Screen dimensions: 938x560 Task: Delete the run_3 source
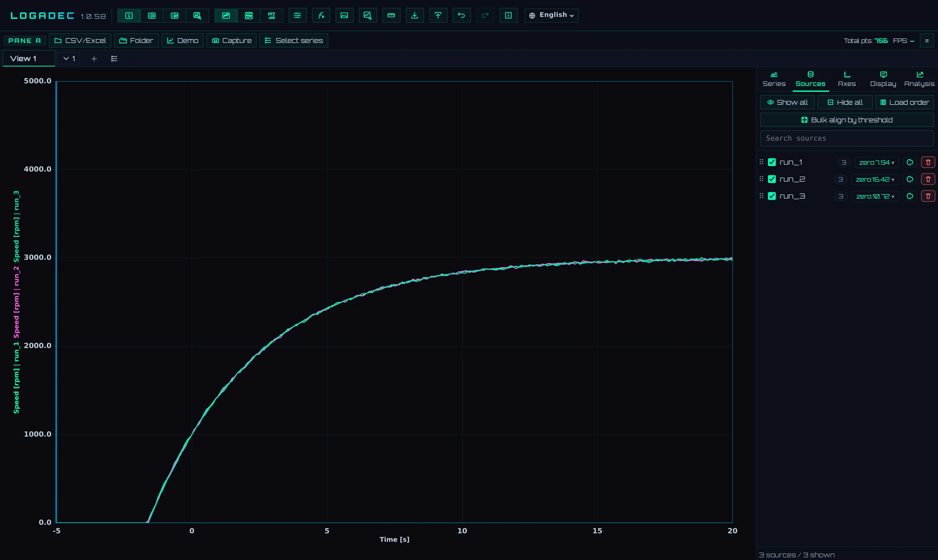coord(928,196)
